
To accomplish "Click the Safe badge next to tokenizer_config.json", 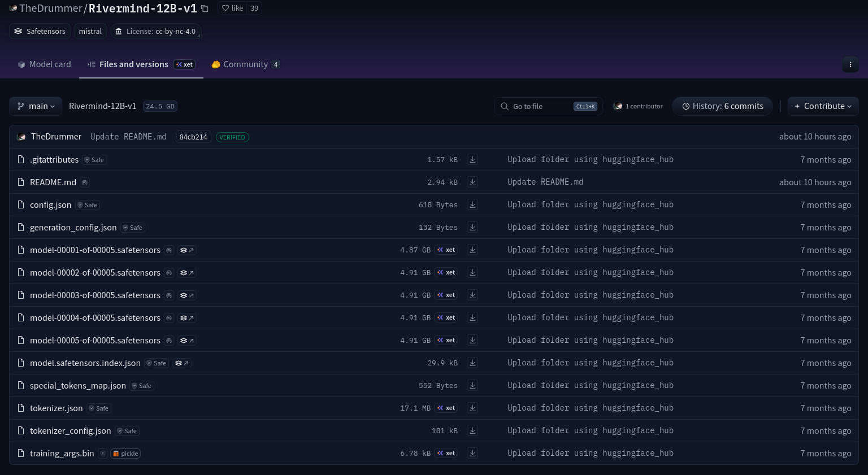I will 127,431.
